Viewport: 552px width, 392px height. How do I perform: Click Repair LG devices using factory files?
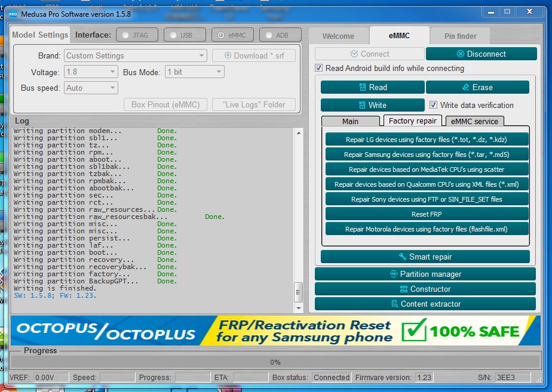427,140
